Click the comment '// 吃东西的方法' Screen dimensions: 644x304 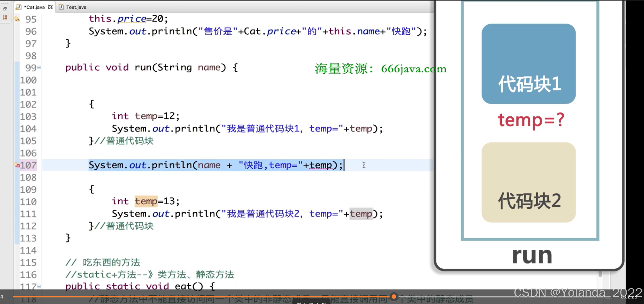pos(103,262)
